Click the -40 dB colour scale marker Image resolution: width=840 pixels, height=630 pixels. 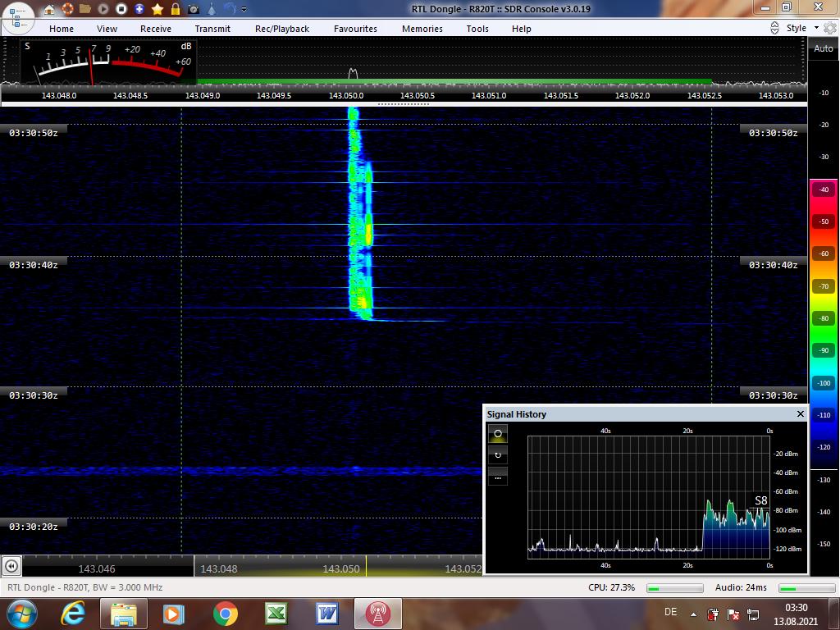point(824,189)
